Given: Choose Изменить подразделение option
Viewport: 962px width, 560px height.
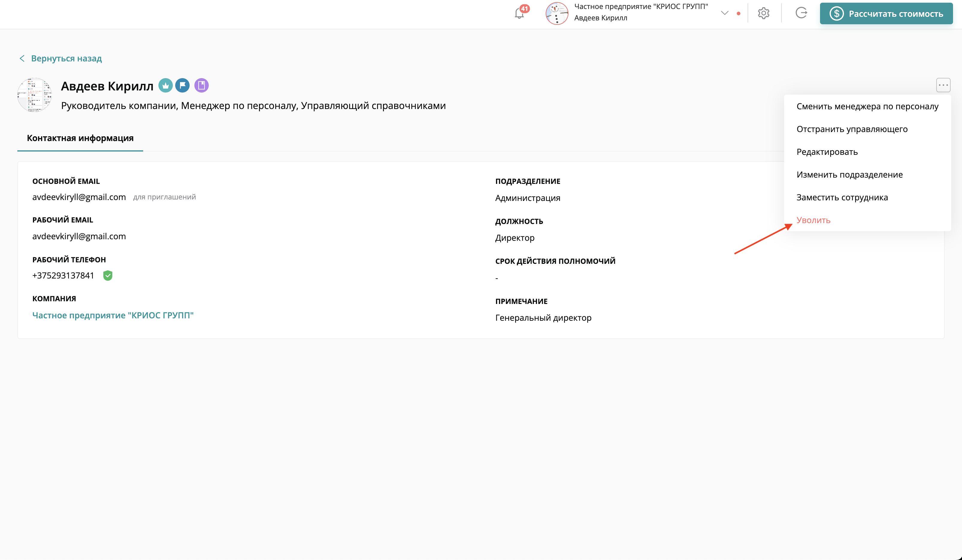Looking at the screenshot, I should point(849,175).
